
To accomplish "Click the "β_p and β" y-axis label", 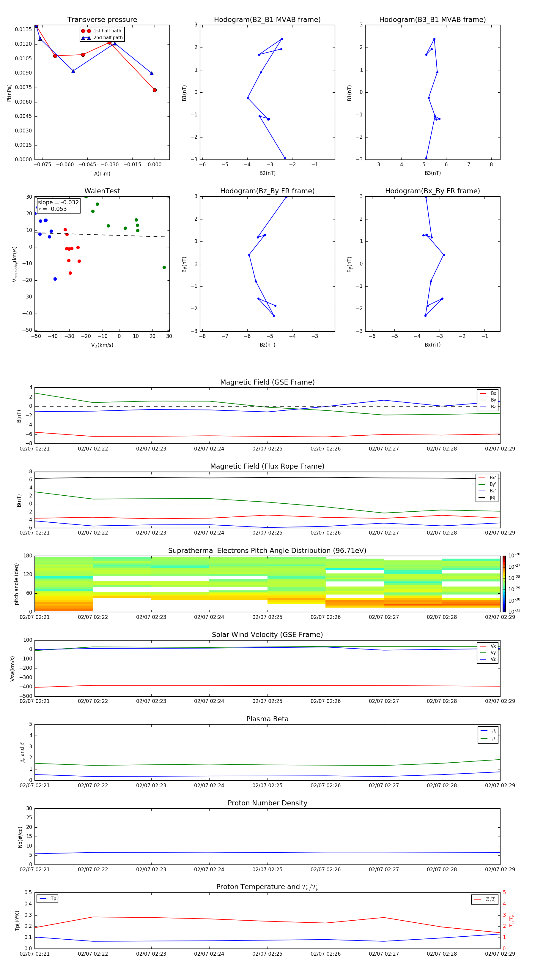I will 22,752.
